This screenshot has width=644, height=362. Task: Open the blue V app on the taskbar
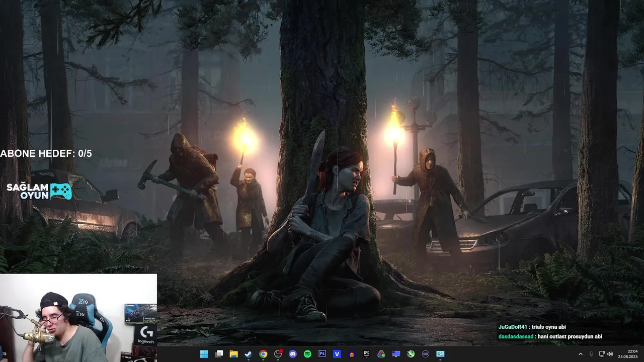(337, 354)
